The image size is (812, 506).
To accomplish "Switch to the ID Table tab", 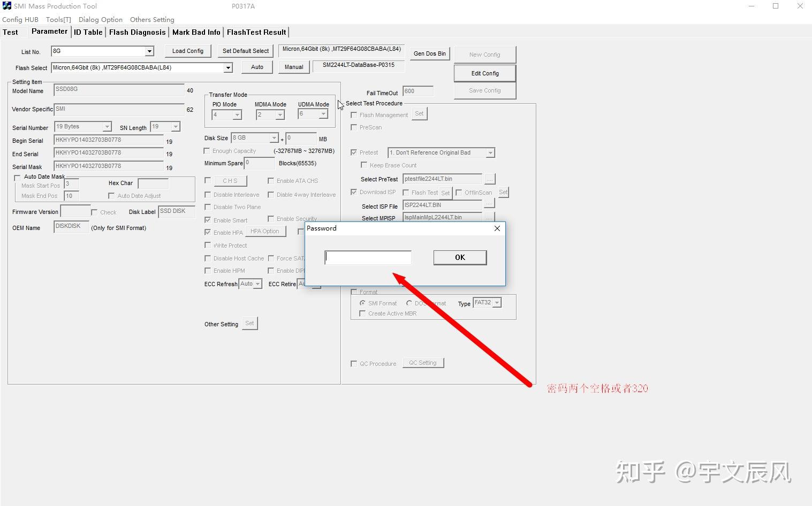I will click(88, 32).
